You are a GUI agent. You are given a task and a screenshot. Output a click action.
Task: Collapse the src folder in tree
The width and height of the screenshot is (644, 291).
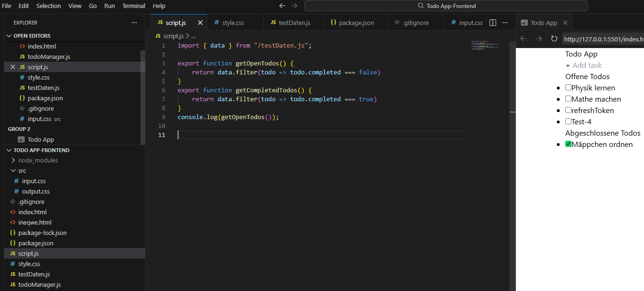click(x=13, y=170)
